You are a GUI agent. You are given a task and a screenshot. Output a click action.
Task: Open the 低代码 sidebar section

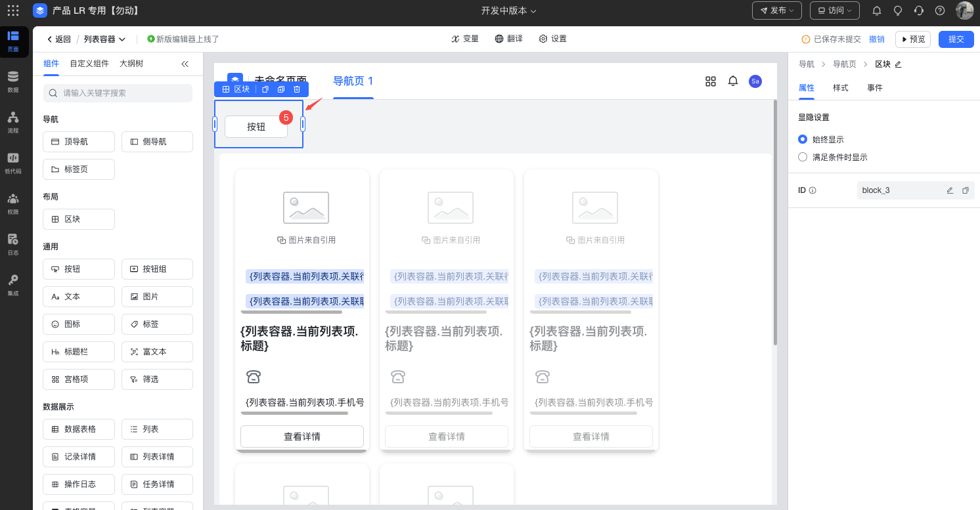click(13, 163)
